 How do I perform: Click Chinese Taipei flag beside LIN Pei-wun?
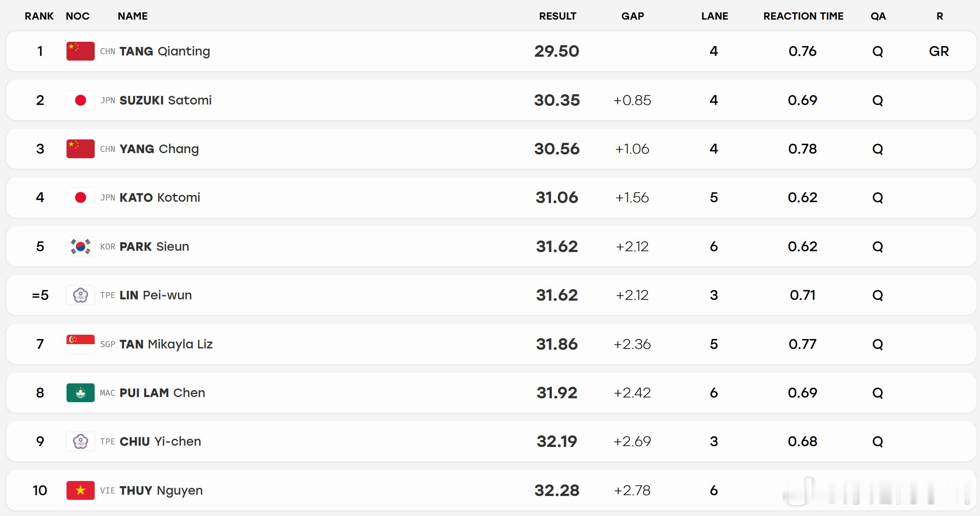point(80,295)
